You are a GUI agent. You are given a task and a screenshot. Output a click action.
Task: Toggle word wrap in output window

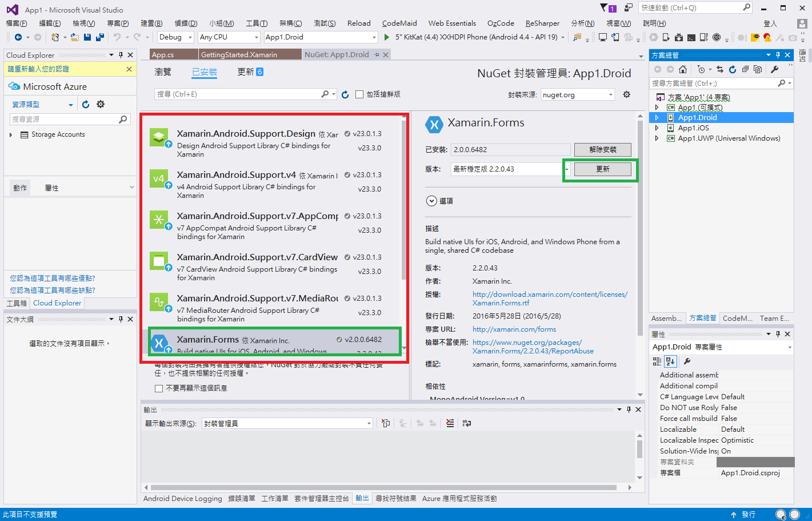pos(467,423)
